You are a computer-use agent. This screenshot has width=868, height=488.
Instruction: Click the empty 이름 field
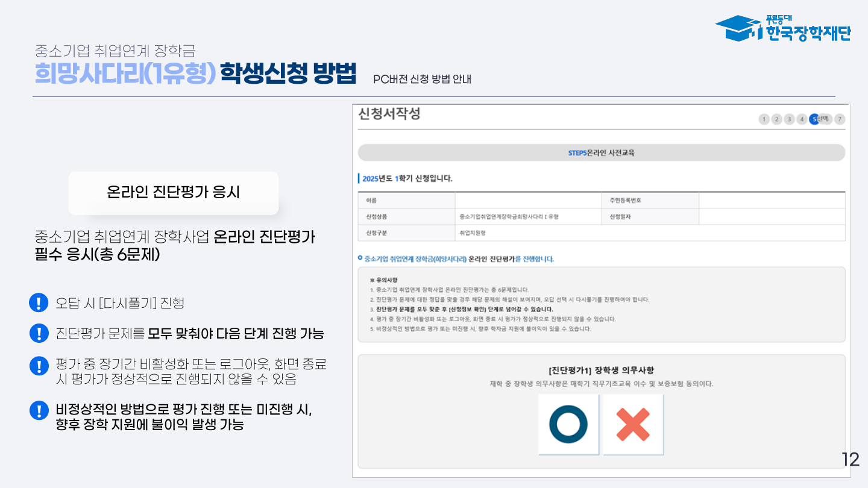point(527,200)
